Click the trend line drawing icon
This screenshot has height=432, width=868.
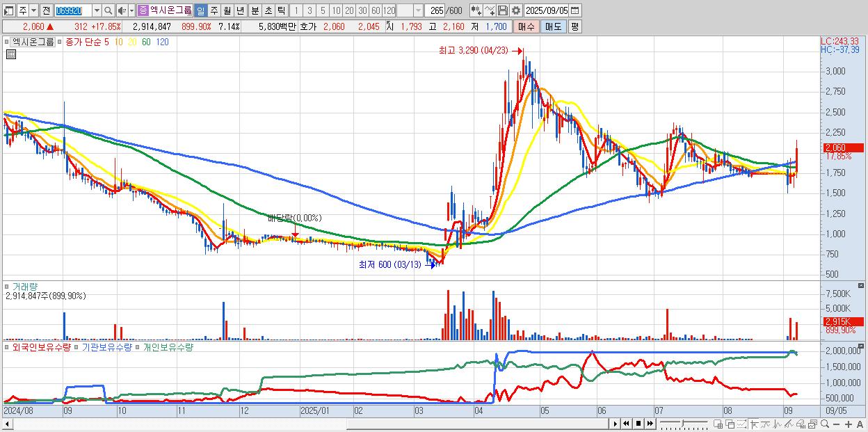(789, 424)
